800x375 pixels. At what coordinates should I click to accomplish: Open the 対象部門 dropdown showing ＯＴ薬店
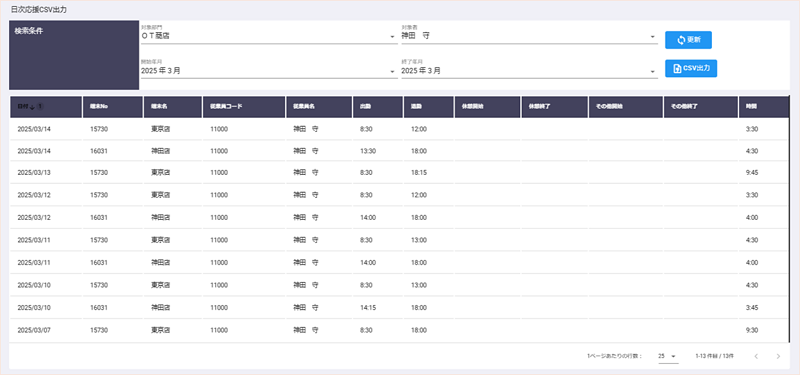point(269,37)
